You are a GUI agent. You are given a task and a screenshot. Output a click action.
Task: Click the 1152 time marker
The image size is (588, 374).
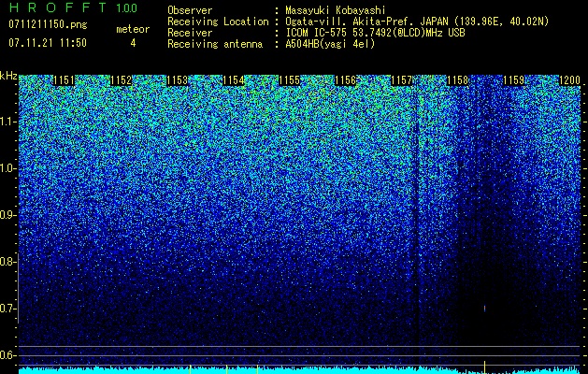pyautogui.click(x=121, y=80)
